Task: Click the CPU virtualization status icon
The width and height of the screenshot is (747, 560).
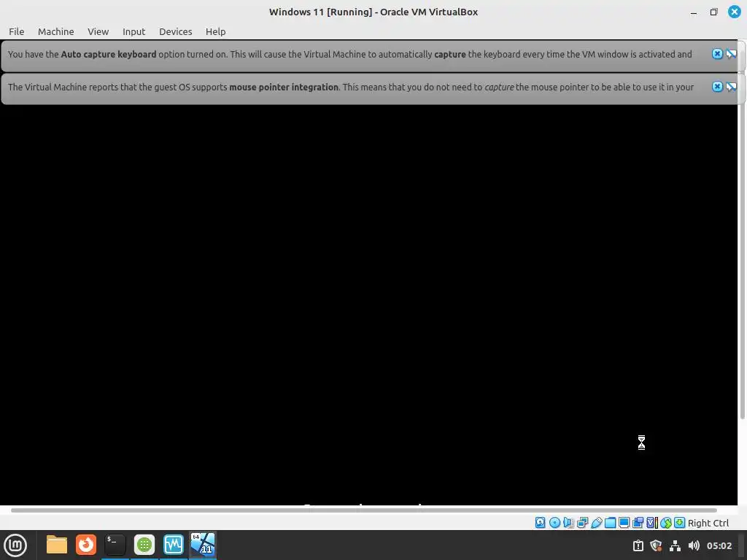Action: pos(652,522)
